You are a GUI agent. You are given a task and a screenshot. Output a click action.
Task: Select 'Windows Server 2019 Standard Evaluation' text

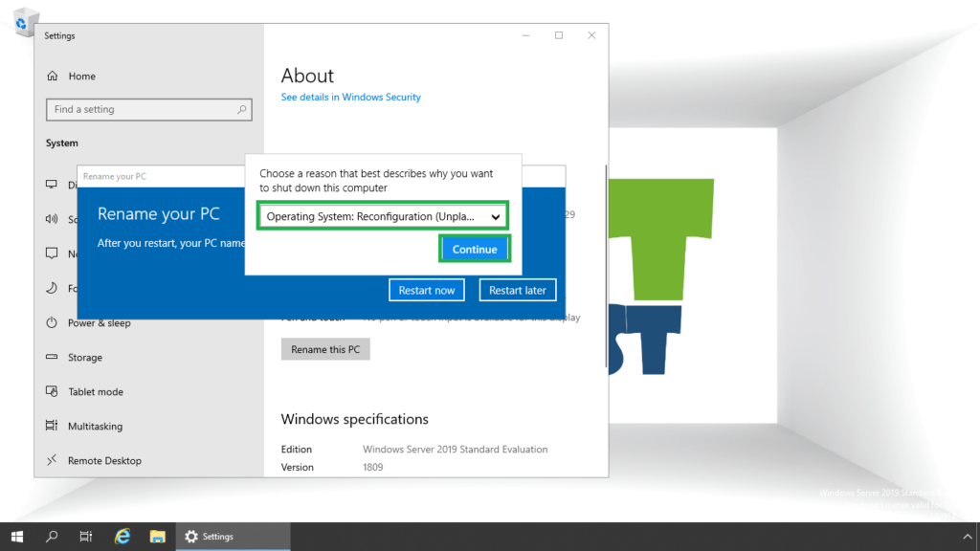pos(455,450)
